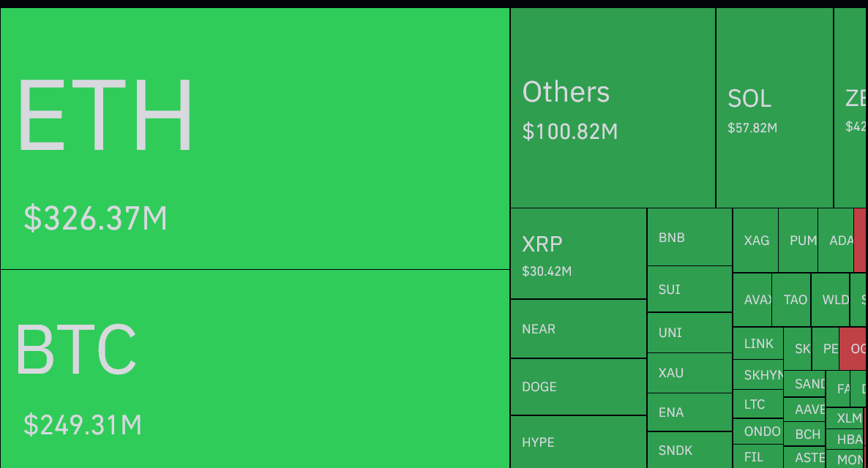Select the ETH tile showing $326.37M
This screenshot has width=868, height=468.
pyautogui.click(x=255, y=138)
